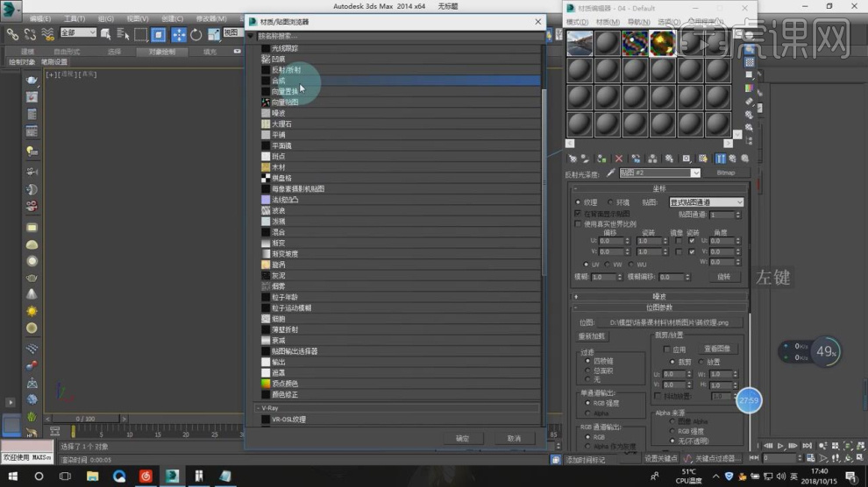This screenshot has height=487, width=868.
Task: Select the 棋盘格 map in list
Action: (400, 178)
